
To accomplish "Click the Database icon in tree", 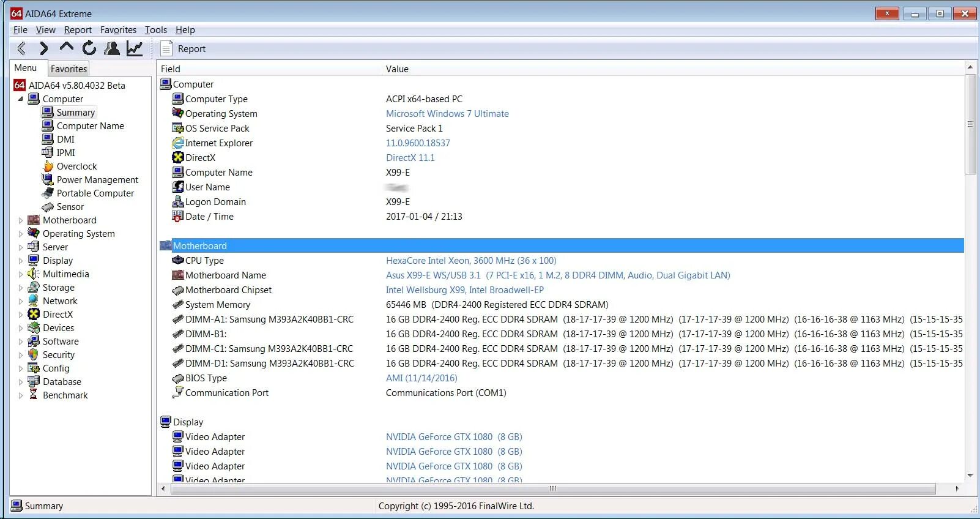I will click(x=34, y=382).
